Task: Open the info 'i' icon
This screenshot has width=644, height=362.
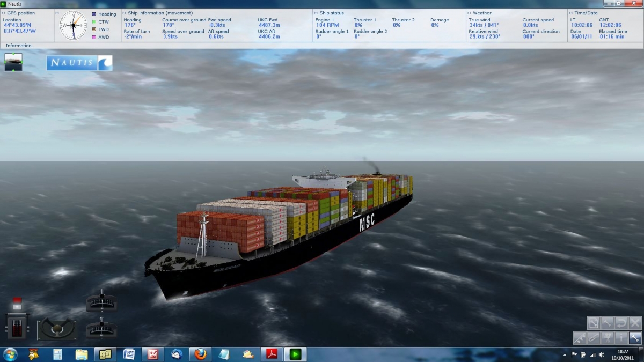Action: pos(621,338)
